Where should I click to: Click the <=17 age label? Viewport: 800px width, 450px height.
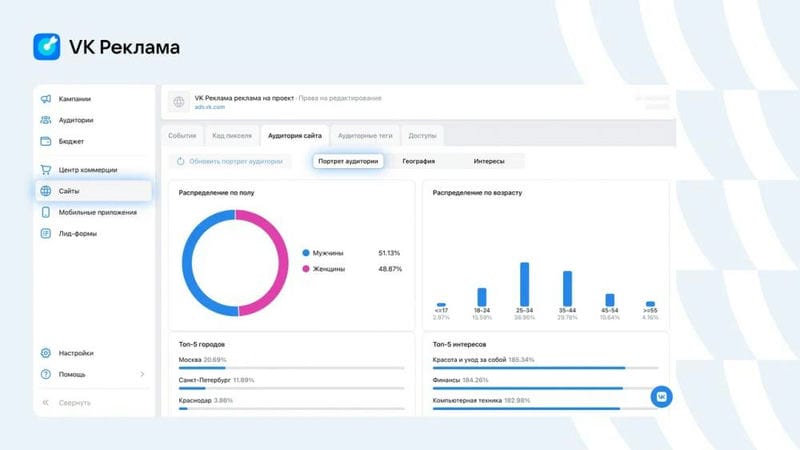[x=441, y=310]
